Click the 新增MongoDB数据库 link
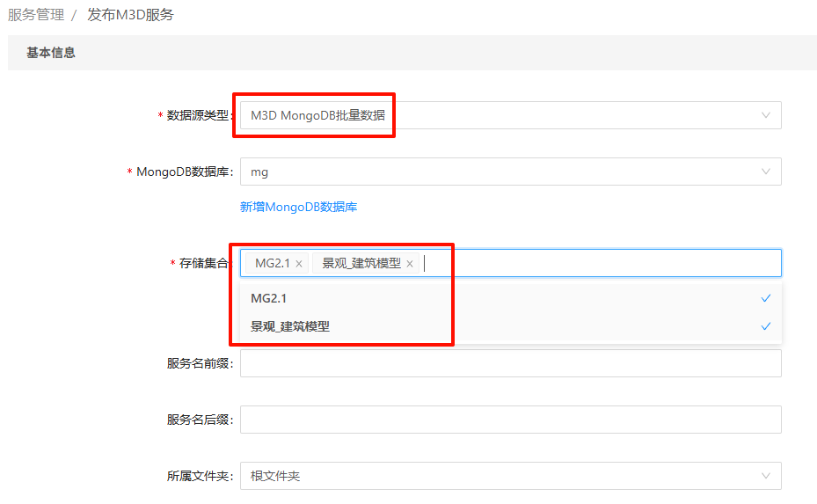817x504 pixels. (298, 207)
